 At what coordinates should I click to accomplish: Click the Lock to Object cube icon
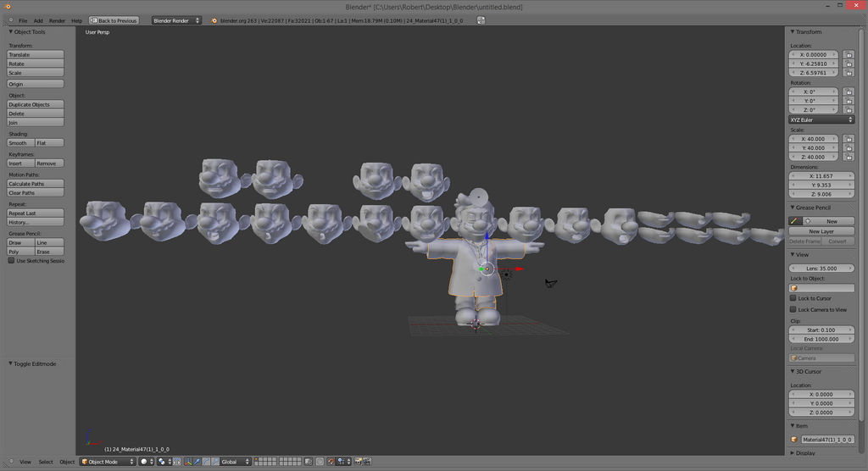tap(794, 288)
